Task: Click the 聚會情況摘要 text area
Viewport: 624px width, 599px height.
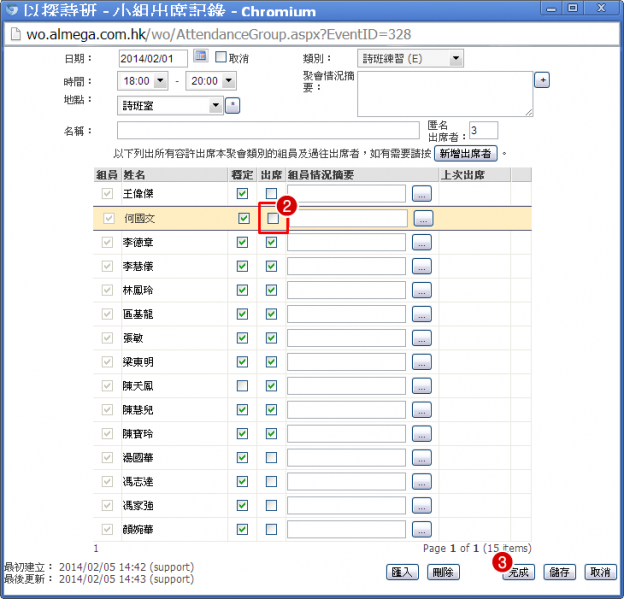Action: tap(445, 94)
